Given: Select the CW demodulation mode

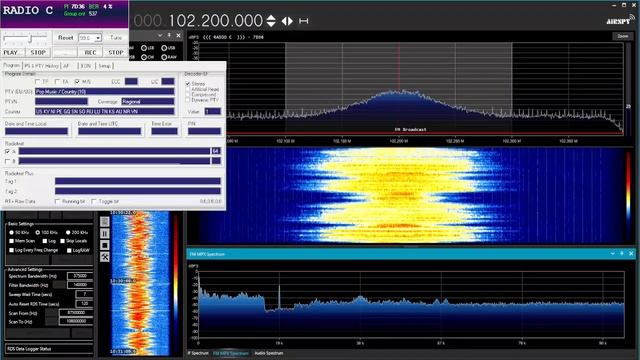Looking at the screenshot, I should click(144, 57).
